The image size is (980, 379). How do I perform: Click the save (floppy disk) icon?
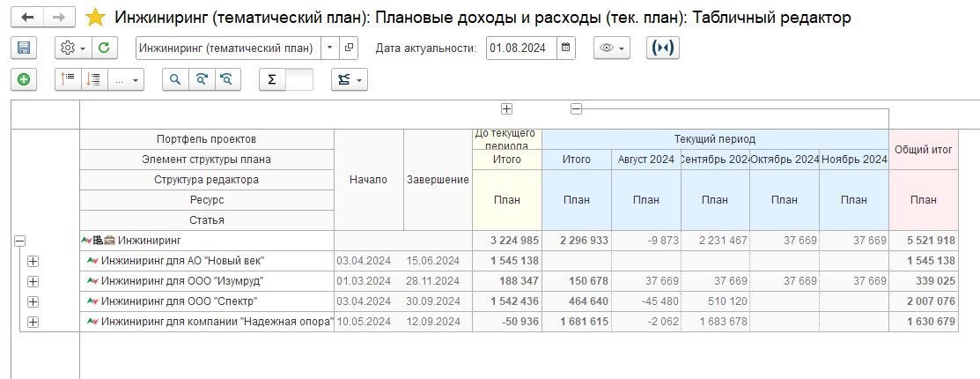pyautogui.click(x=24, y=48)
